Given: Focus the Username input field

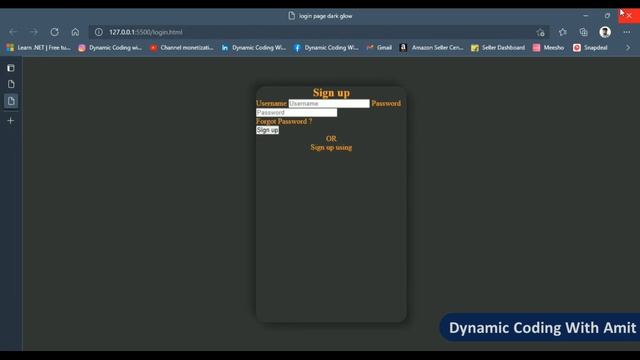Looking at the screenshot, I should pyautogui.click(x=329, y=104).
